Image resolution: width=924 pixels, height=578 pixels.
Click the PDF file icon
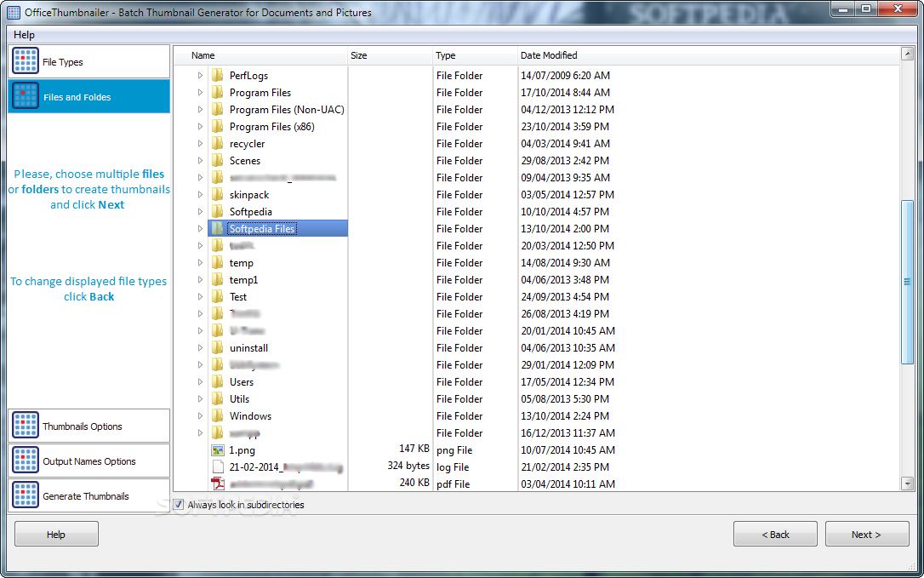(x=218, y=484)
